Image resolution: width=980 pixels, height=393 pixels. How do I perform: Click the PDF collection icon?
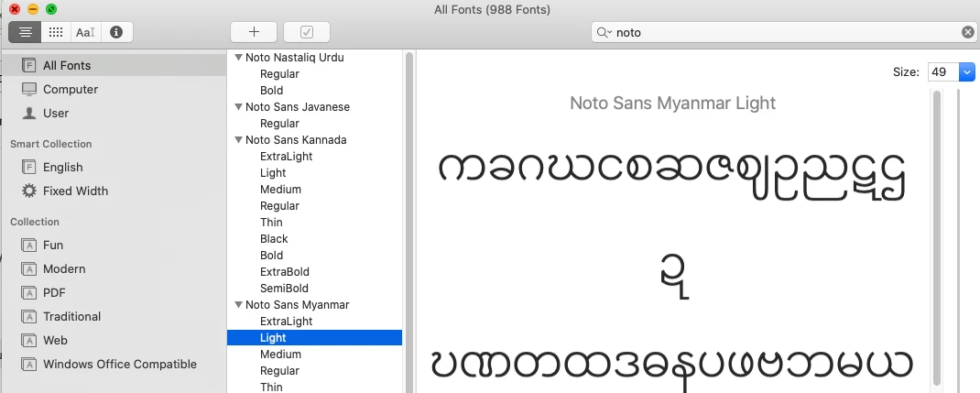[28, 293]
